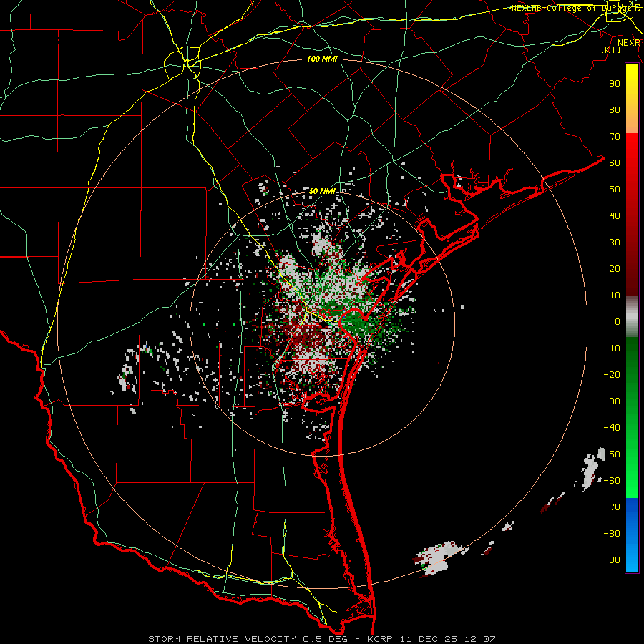Click the -70 label on velocity scale
Screen dimensions: 644x644
[612, 507]
